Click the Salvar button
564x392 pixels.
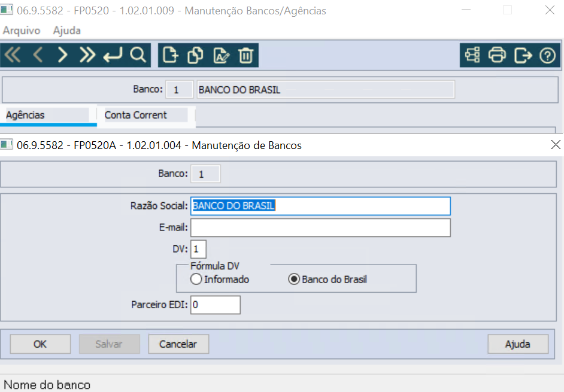click(109, 344)
